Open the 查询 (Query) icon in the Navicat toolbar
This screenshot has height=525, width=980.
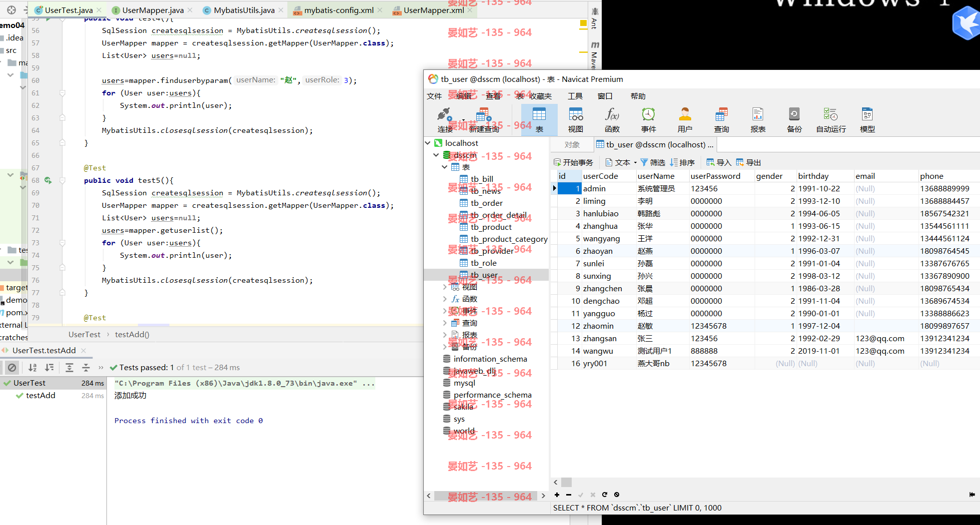click(x=722, y=120)
